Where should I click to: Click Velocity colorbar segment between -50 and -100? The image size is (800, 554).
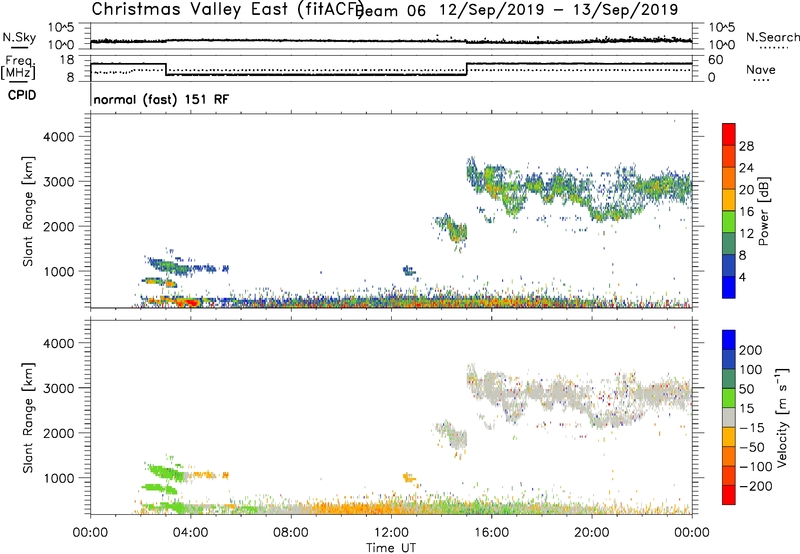point(729,456)
